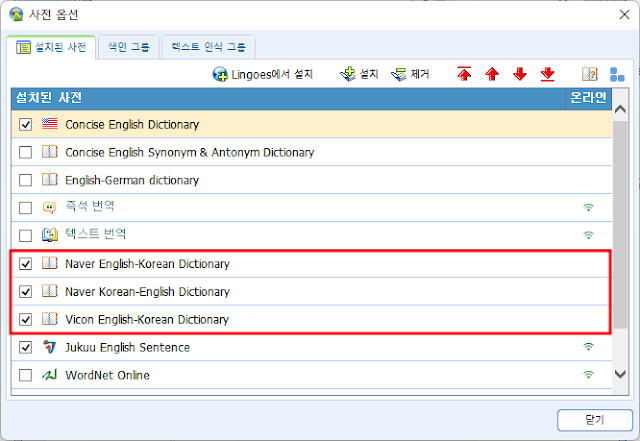Click the 제거 remove button
Screen dimensions: 640x441
click(x=410, y=74)
